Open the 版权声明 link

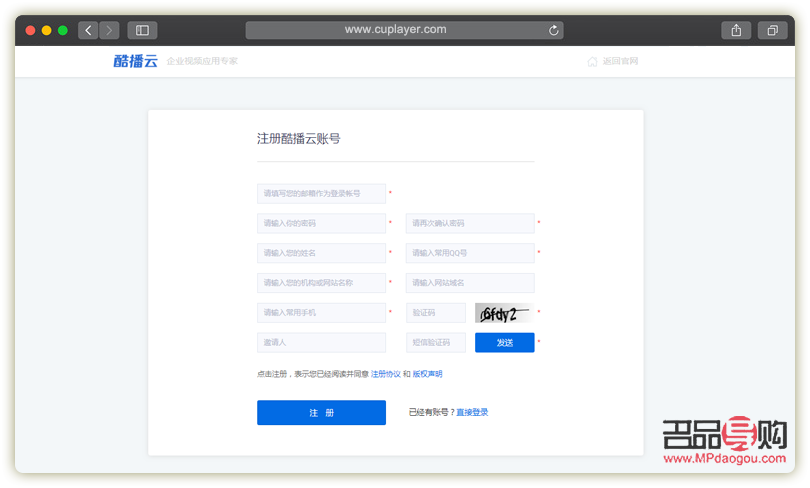427,374
